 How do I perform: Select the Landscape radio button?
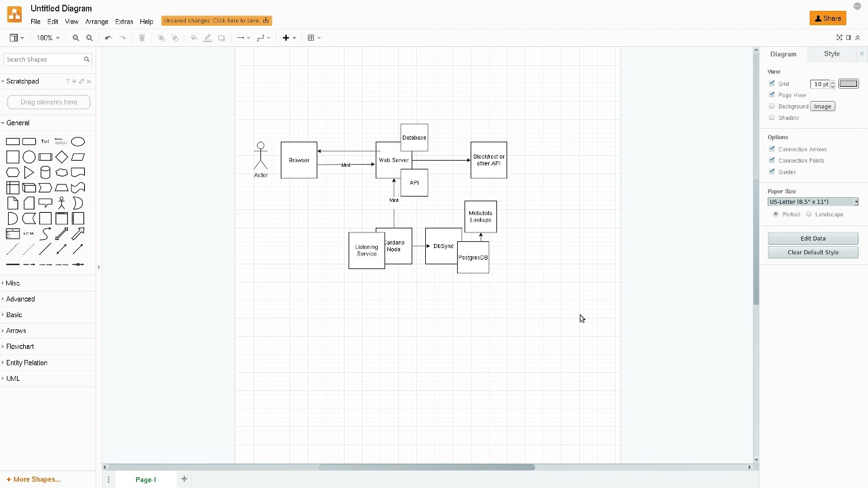[809, 214]
